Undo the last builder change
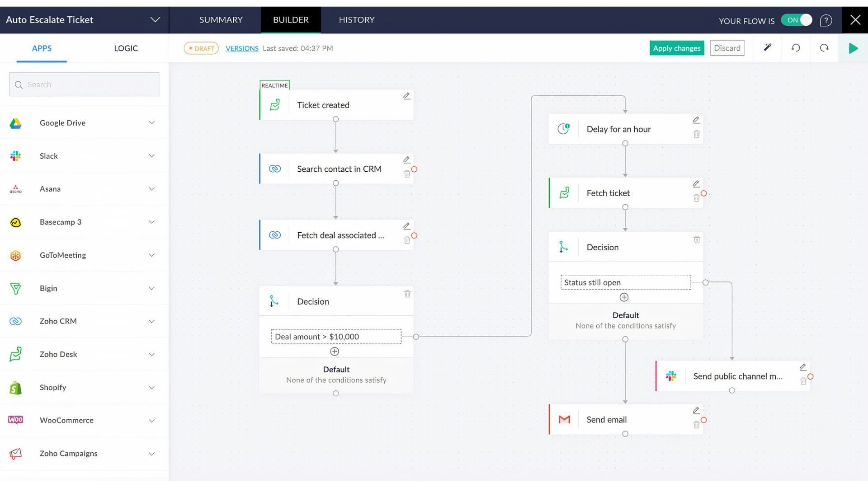 tap(796, 48)
